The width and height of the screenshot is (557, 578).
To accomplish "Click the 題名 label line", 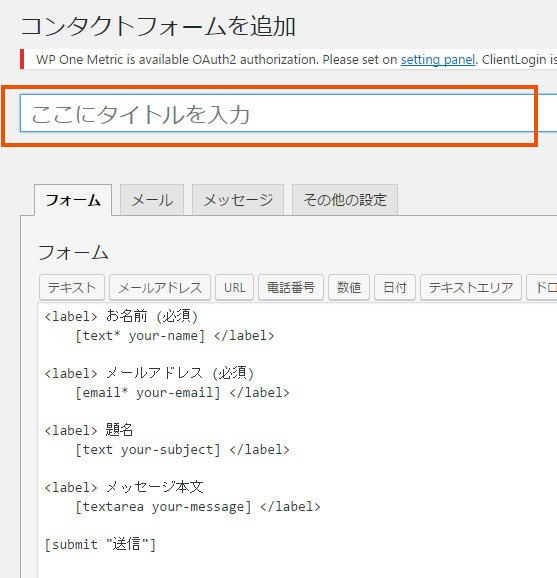I will (x=89, y=430).
